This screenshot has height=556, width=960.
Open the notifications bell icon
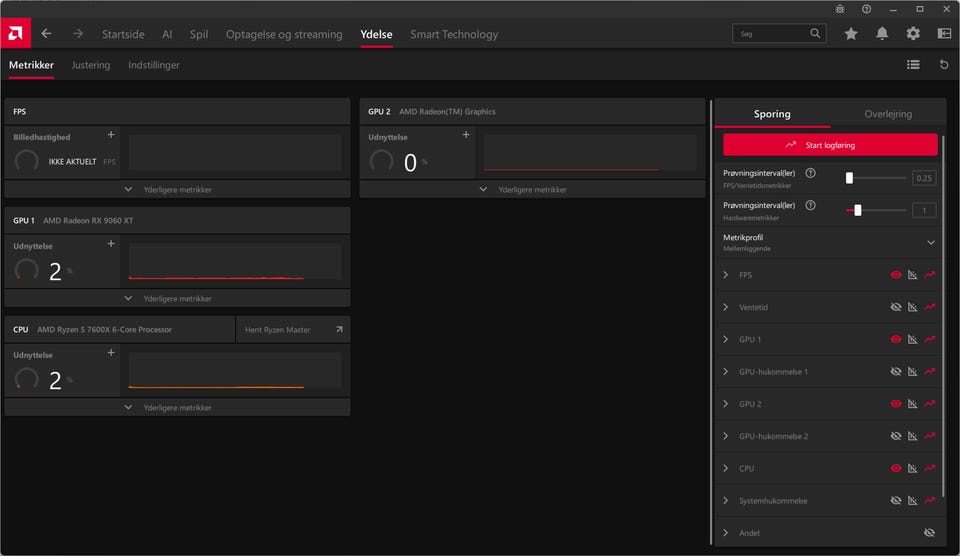coord(882,34)
